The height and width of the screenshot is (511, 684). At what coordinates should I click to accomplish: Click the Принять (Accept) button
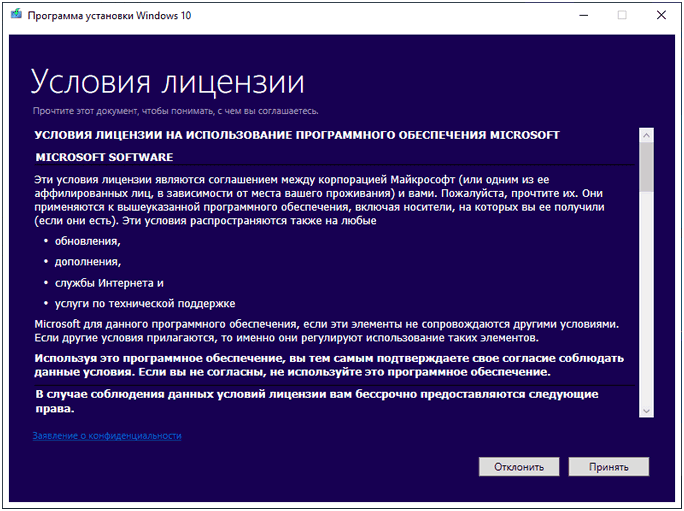pyautogui.click(x=609, y=467)
